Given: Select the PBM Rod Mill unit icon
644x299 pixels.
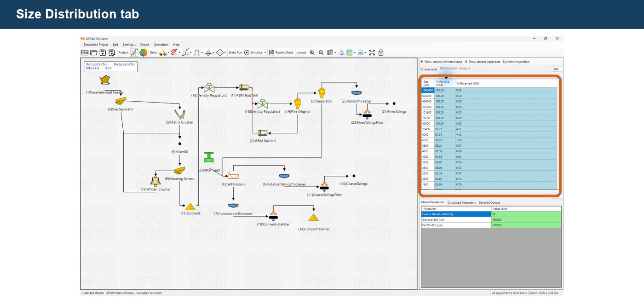Looking at the screenshot, I should (243, 88).
